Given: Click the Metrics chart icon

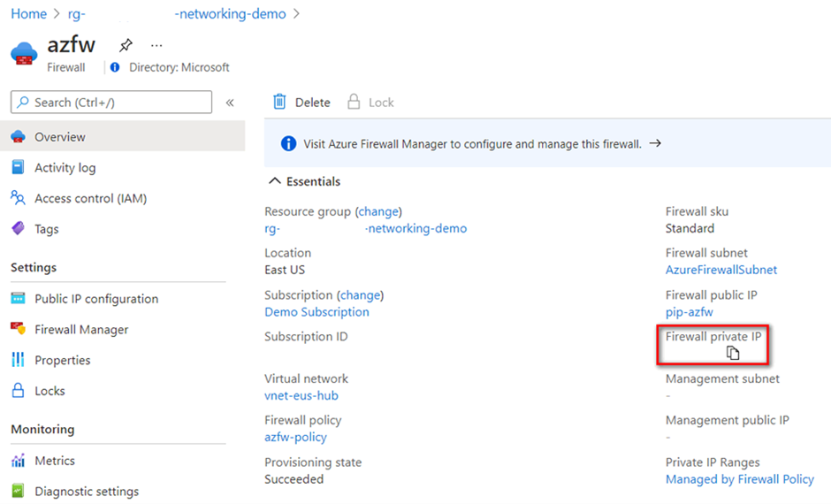Looking at the screenshot, I should [x=18, y=461].
